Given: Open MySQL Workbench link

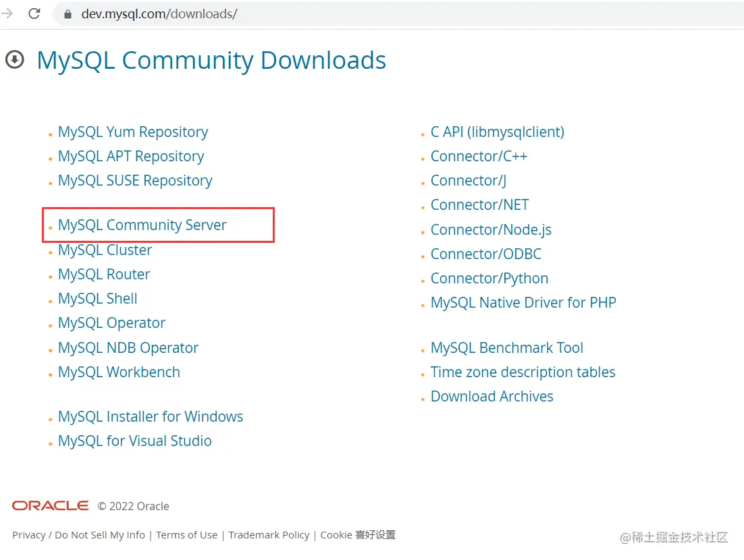Looking at the screenshot, I should tap(119, 372).
